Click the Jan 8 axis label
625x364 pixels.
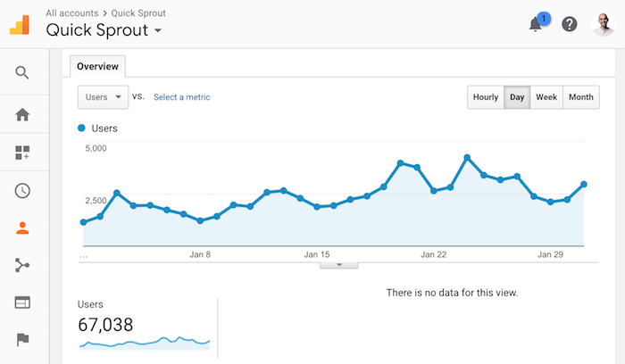click(200, 254)
